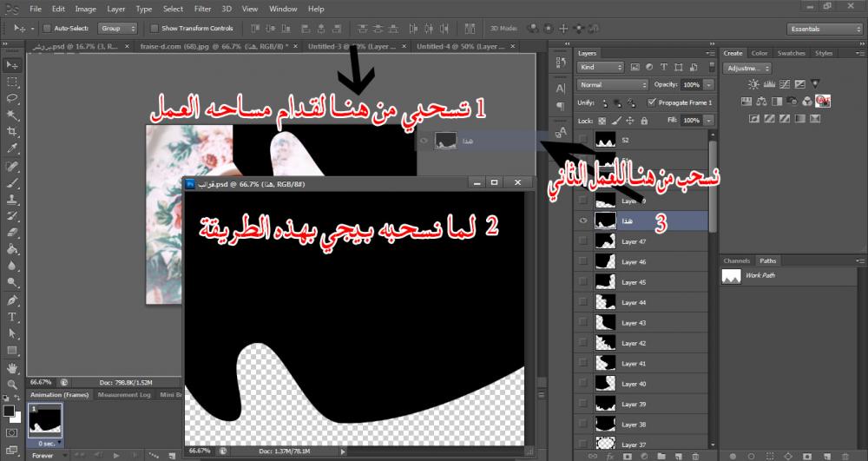This screenshot has width=868, height=461.
Task: Click the foreground color swatch
Action: click(x=9, y=410)
